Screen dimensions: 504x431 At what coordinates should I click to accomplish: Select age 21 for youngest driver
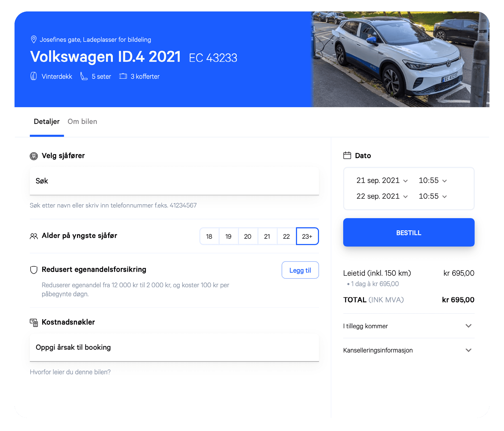267,236
